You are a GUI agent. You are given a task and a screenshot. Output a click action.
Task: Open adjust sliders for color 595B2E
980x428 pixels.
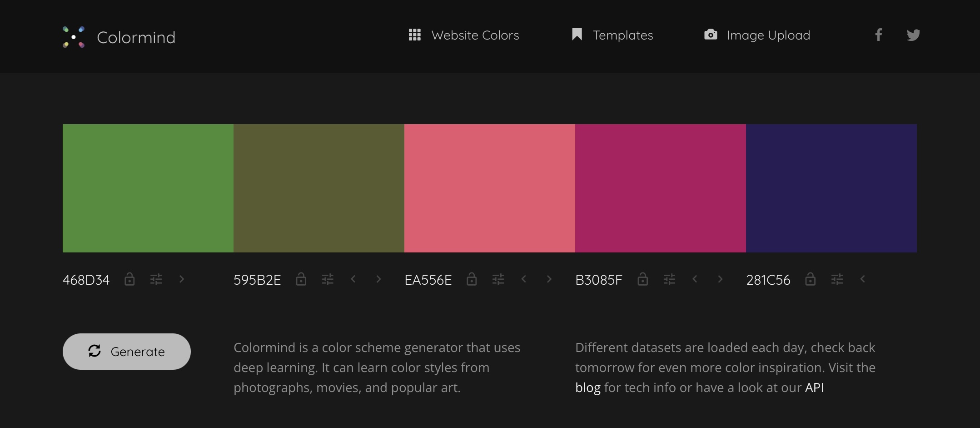(328, 279)
